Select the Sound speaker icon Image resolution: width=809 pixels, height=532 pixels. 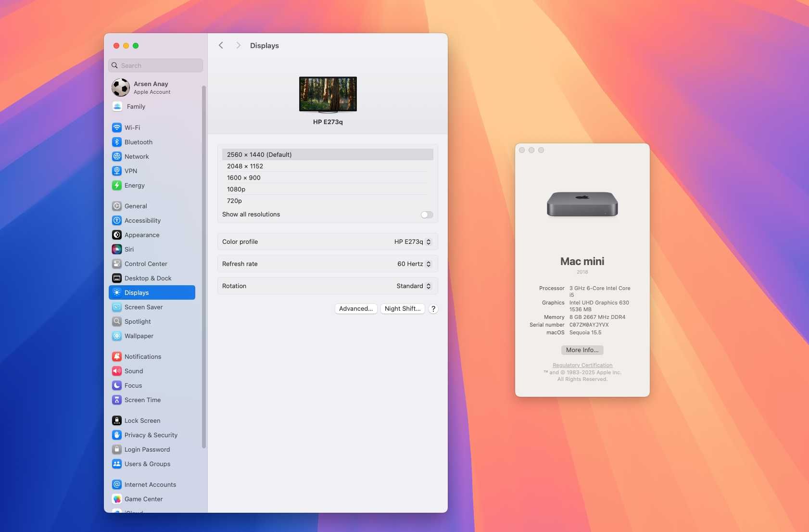pyautogui.click(x=117, y=371)
